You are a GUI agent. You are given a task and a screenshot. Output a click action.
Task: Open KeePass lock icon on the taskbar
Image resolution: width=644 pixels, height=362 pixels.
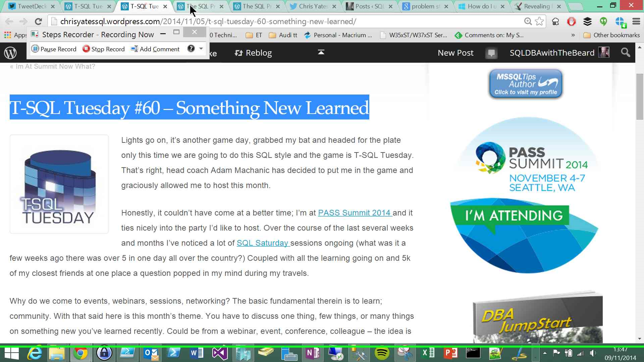pyautogui.click(x=104, y=353)
